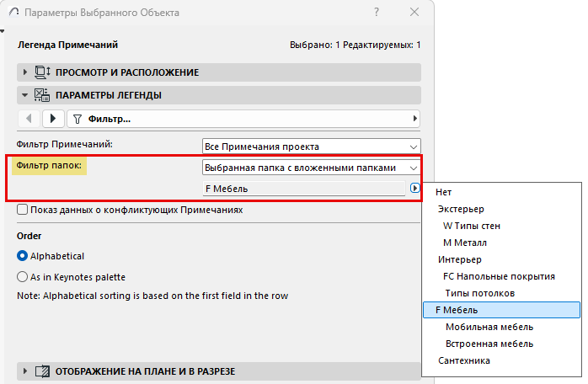588x384 pixels.
Task: Choose Экстерьер folder in the list
Action: tap(502, 209)
